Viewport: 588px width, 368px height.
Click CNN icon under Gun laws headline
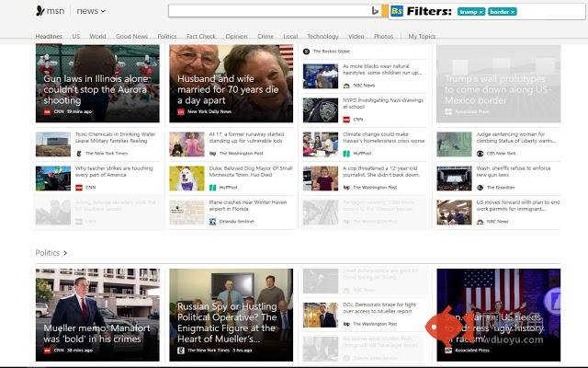[x=47, y=111]
